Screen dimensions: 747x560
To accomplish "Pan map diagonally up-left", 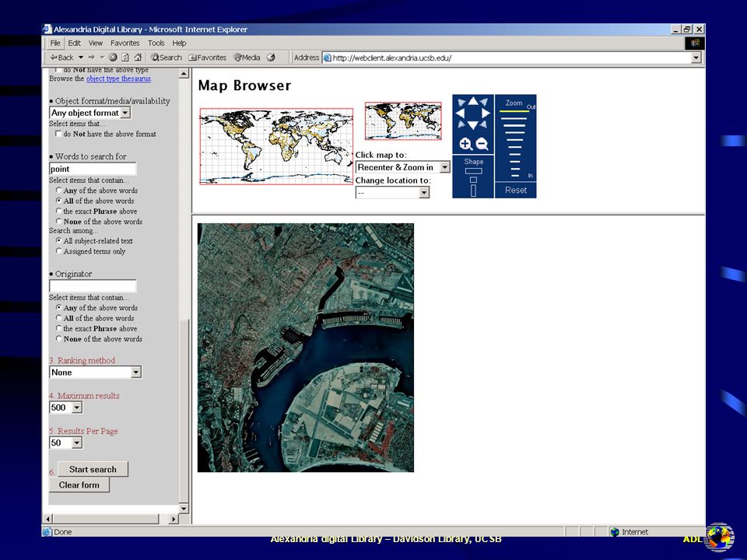I will (461, 103).
